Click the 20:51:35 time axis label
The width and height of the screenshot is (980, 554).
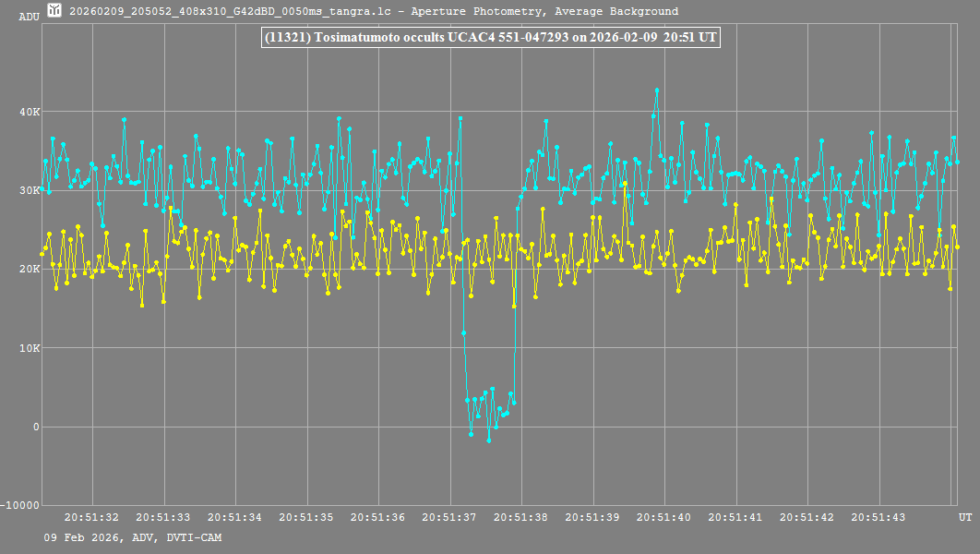pyautogui.click(x=308, y=518)
